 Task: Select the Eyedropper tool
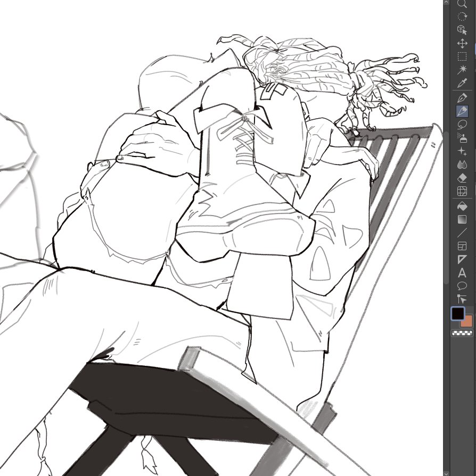(x=462, y=83)
